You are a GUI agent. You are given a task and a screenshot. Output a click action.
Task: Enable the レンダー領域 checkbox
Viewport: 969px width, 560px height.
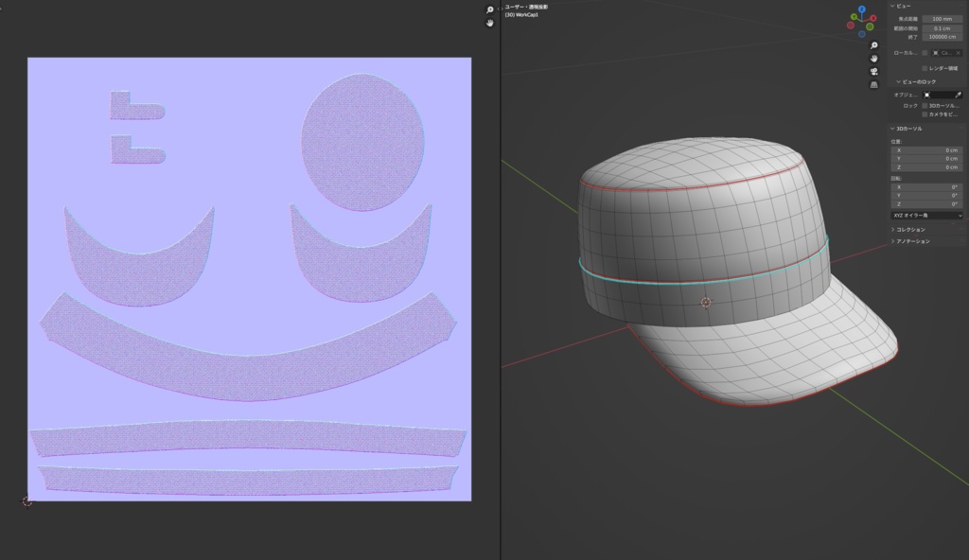(x=924, y=68)
